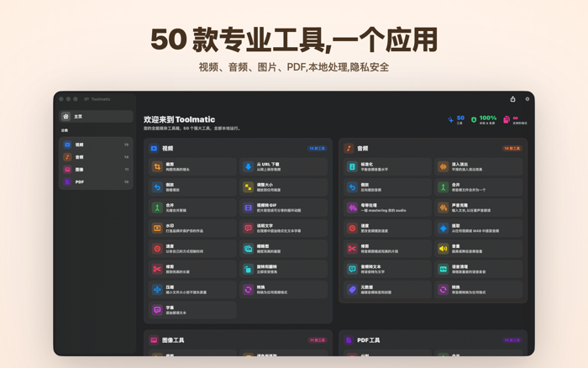The height and width of the screenshot is (368, 588).
Task: Open the audio Convert tool (转换)
Action: click(x=479, y=289)
